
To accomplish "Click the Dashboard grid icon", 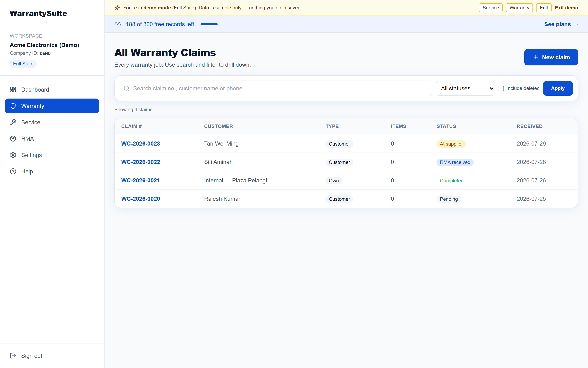I will (13, 90).
